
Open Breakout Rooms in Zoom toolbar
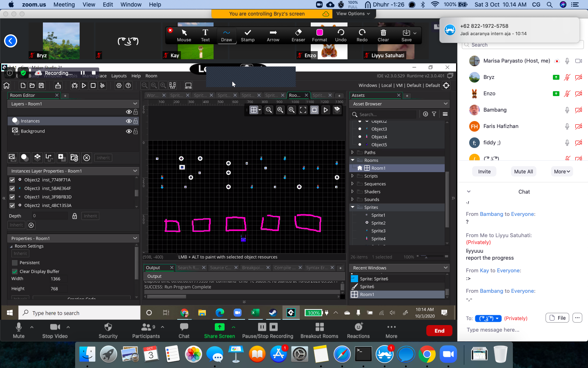click(319, 331)
